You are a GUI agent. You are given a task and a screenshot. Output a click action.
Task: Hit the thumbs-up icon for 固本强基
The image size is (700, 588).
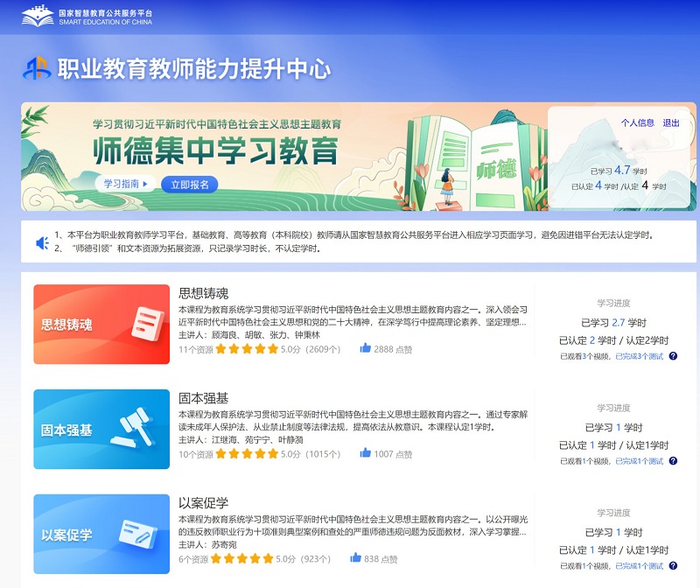tap(366, 453)
